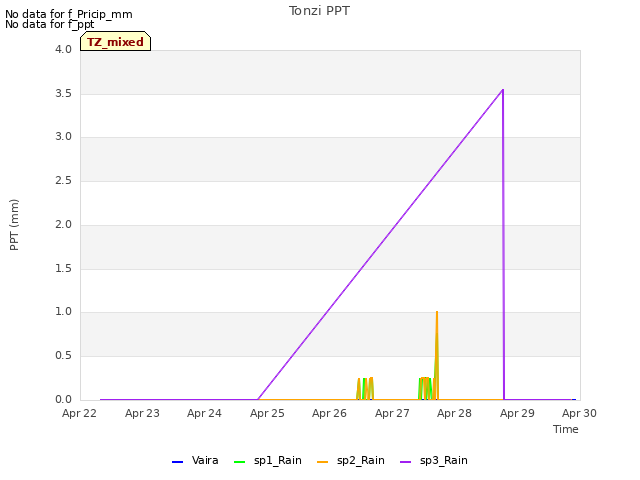Click the purple sp3_Rain legend color marker
The height and width of the screenshot is (480, 640).
(405, 462)
